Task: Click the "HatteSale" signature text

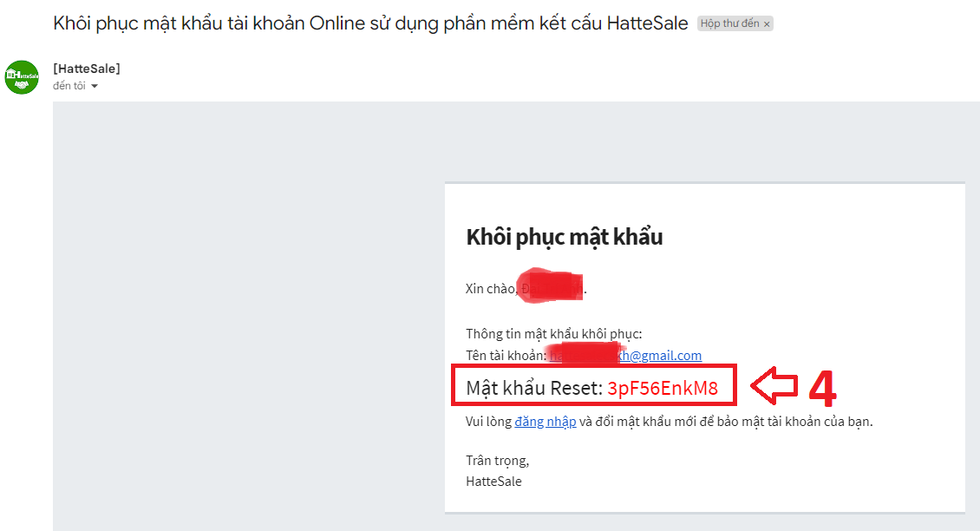Action: click(x=493, y=482)
